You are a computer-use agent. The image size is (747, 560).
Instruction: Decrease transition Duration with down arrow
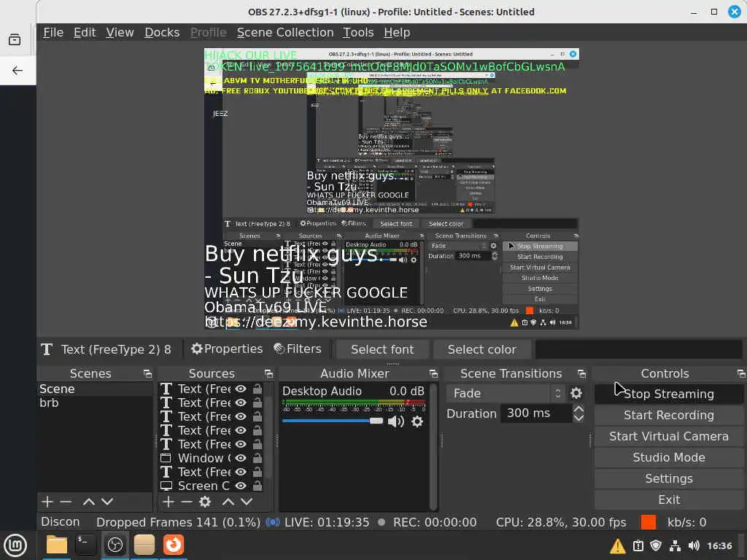(x=578, y=418)
